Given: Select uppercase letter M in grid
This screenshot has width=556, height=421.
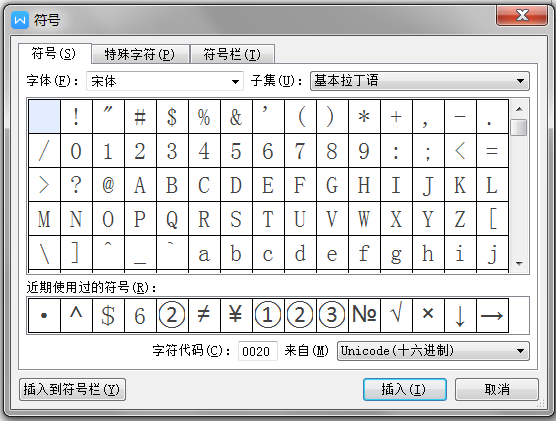Looking at the screenshot, I should 44,219.
